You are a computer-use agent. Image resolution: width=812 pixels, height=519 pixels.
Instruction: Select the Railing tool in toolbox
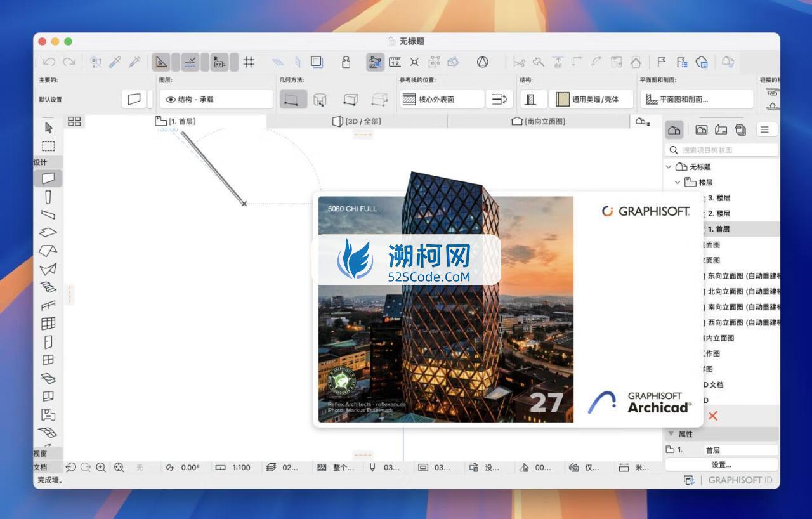tap(48, 305)
